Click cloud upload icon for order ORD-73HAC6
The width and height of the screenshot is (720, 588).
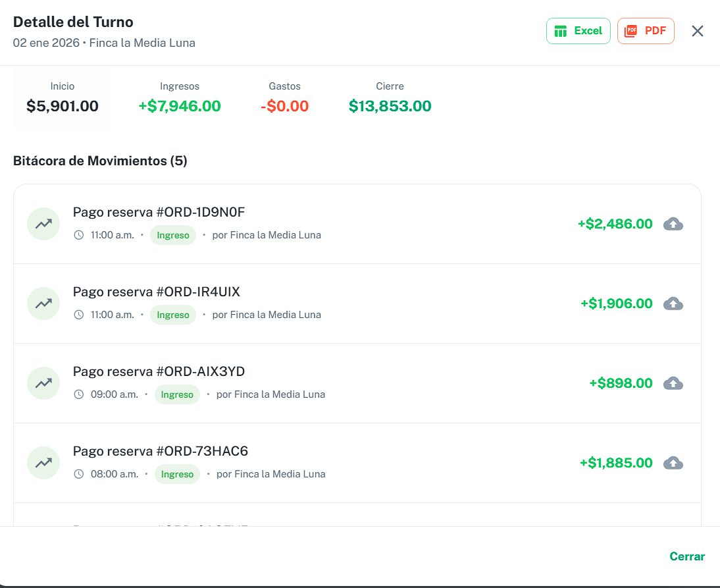pos(673,463)
